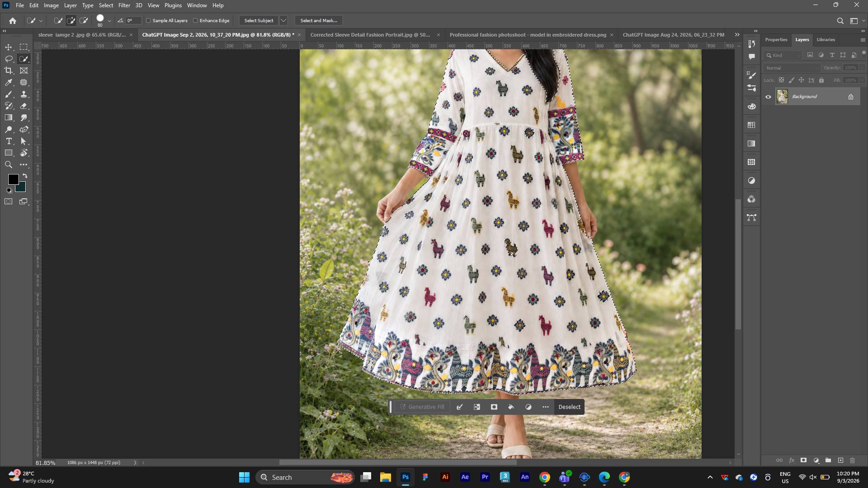The height and width of the screenshot is (488, 868).
Task: Open the Filter menu
Action: (124, 5)
